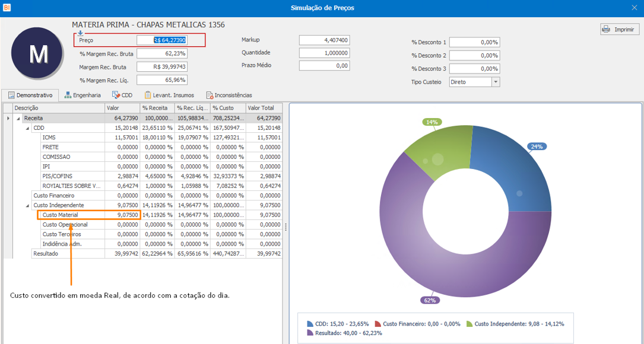The image size is (644, 344).
Task: Select the PIS/COFINS row
Action: [161, 176]
